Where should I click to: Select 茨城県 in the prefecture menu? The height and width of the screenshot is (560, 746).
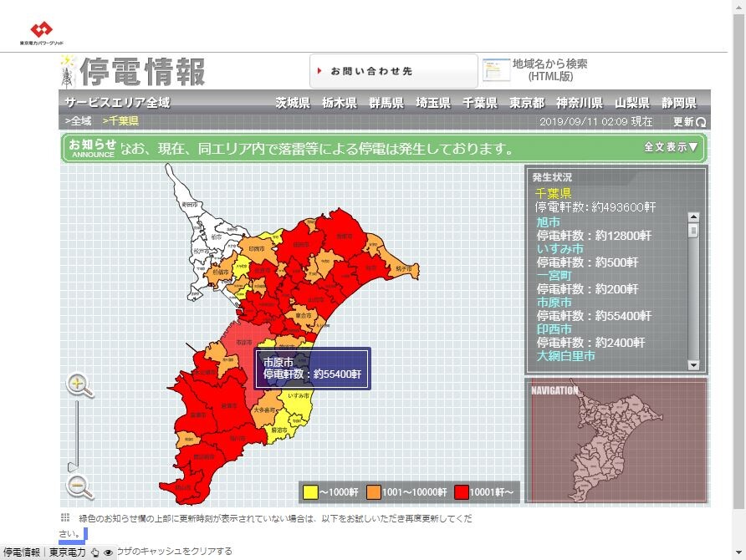[x=293, y=104]
